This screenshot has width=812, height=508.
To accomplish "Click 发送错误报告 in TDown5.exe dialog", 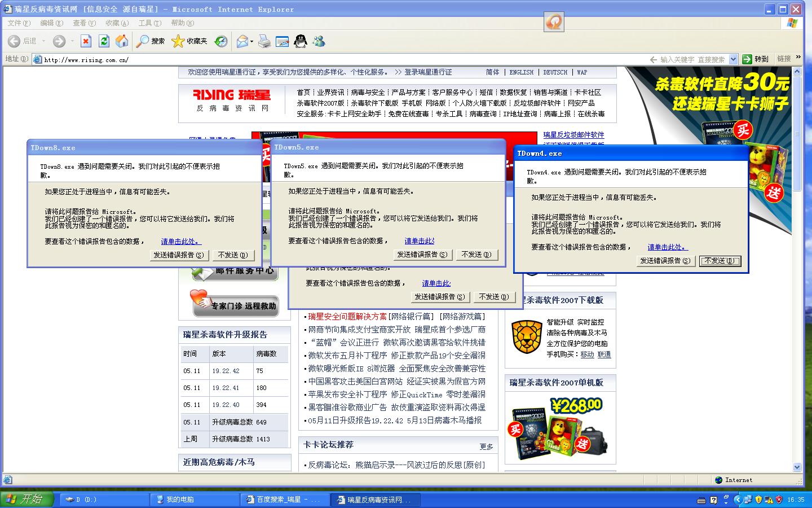I will [x=422, y=255].
